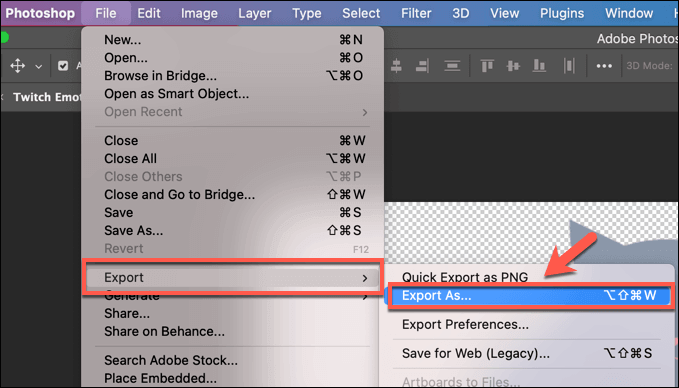Select Place Embedded... entry
The height and width of the screenshot is (388, 679).
tap(233, 378)
